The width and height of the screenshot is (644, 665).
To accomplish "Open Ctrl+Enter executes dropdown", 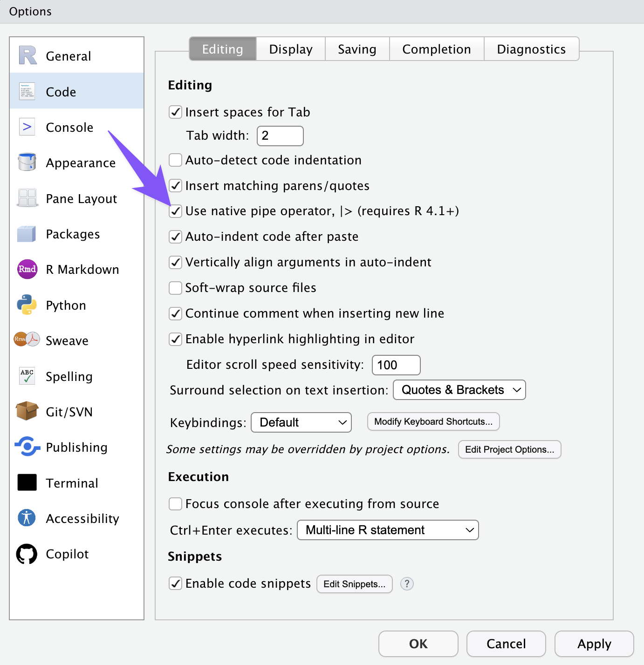I will (388, 530).
